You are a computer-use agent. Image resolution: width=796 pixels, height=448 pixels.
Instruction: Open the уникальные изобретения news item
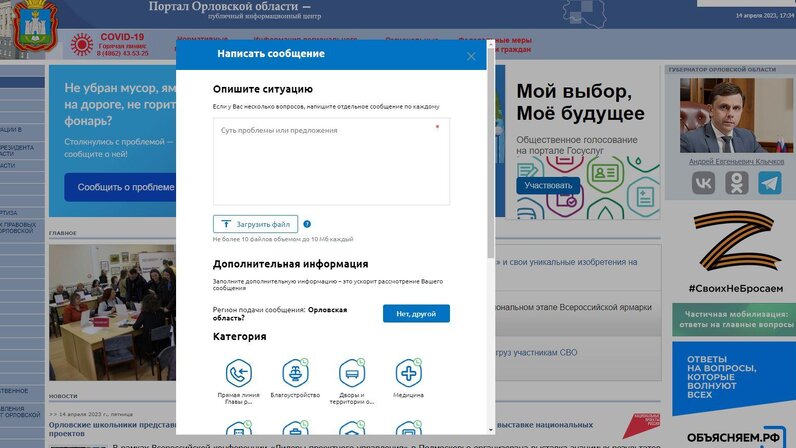tap(567, 262)
